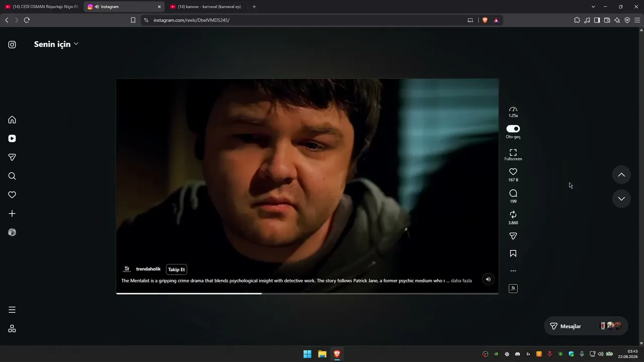Go back in browser history

coord(7,20)
